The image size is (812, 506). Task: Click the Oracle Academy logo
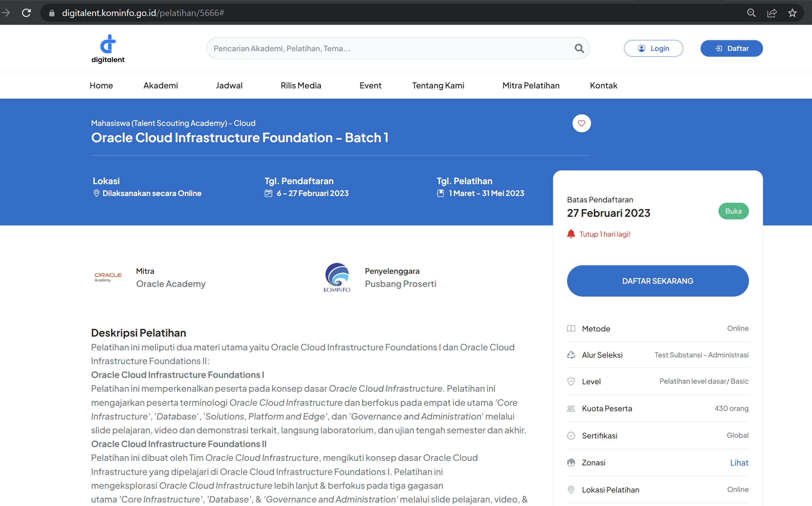point(108,277)
